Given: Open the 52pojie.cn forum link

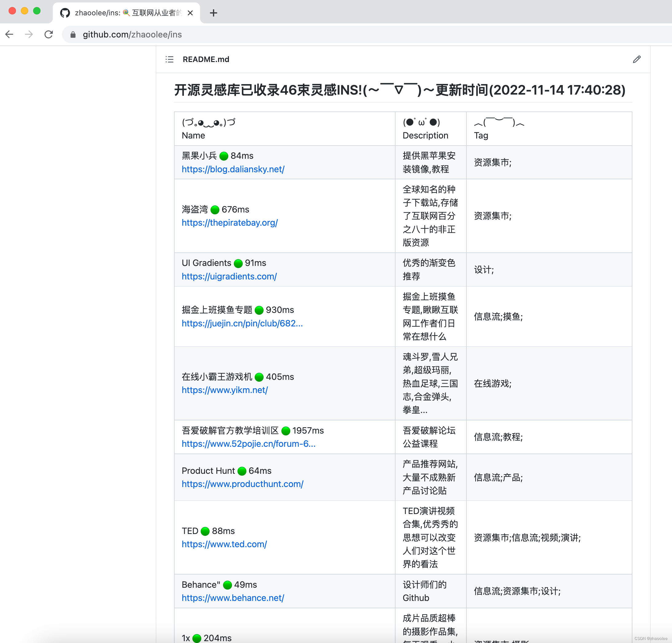Looking at the screenshot, I should (x=249, y=444).
